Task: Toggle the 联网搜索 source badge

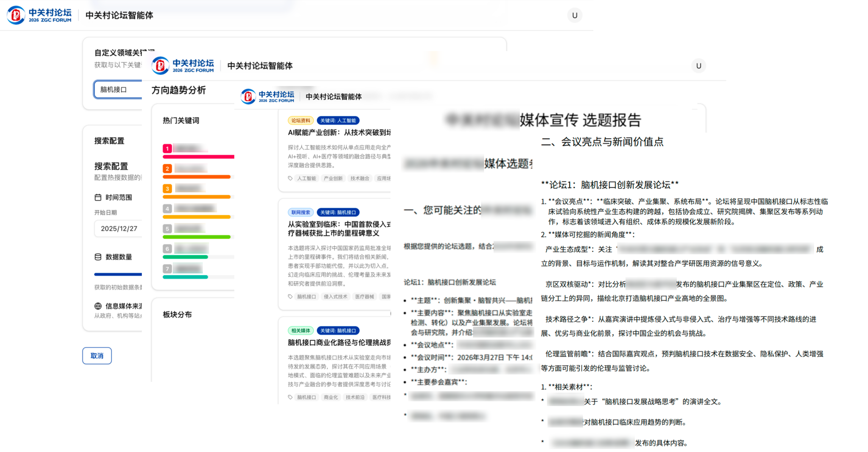Action: click(x=301, y=212)
